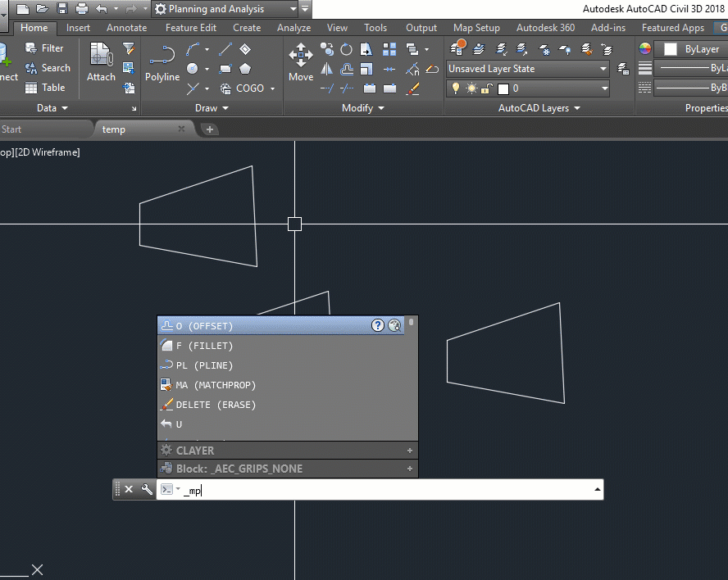Open the Customize Quick Access Toolbar dropdown
Viewport: 728px width, 580px height.
click(x=305, y=9)
